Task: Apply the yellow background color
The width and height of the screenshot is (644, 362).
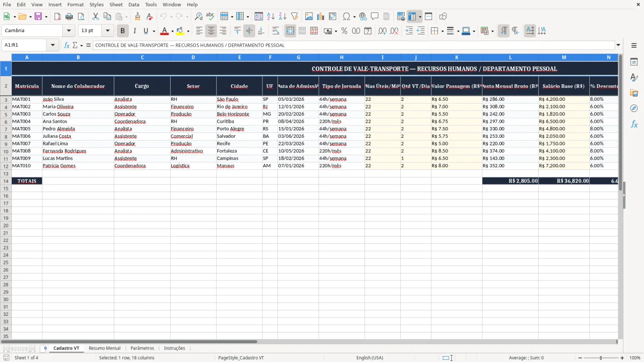Action: [x=180, y=31]
